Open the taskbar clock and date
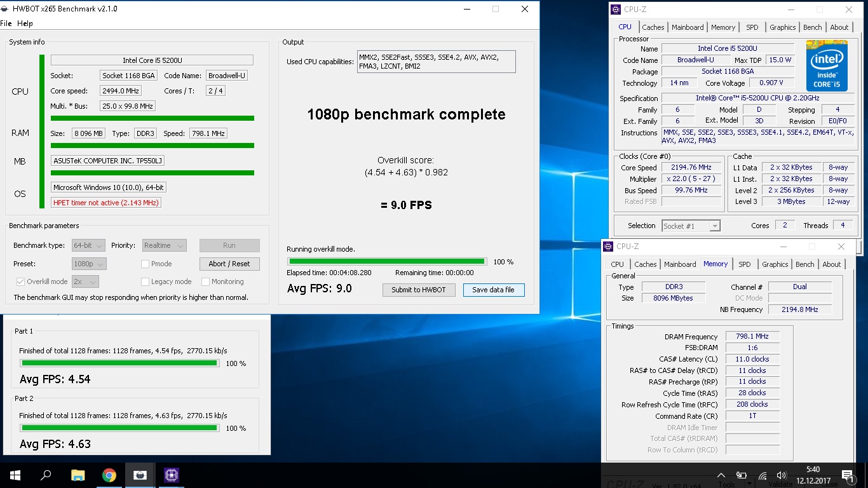Image resolution: width=868 pixels, height=488 pixels. tap(813, 475)
